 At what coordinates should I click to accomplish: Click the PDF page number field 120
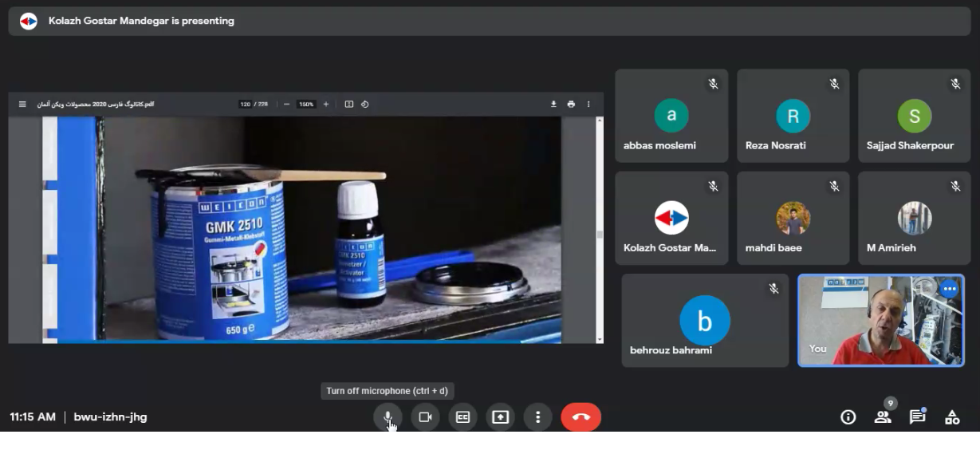point(246,104)
